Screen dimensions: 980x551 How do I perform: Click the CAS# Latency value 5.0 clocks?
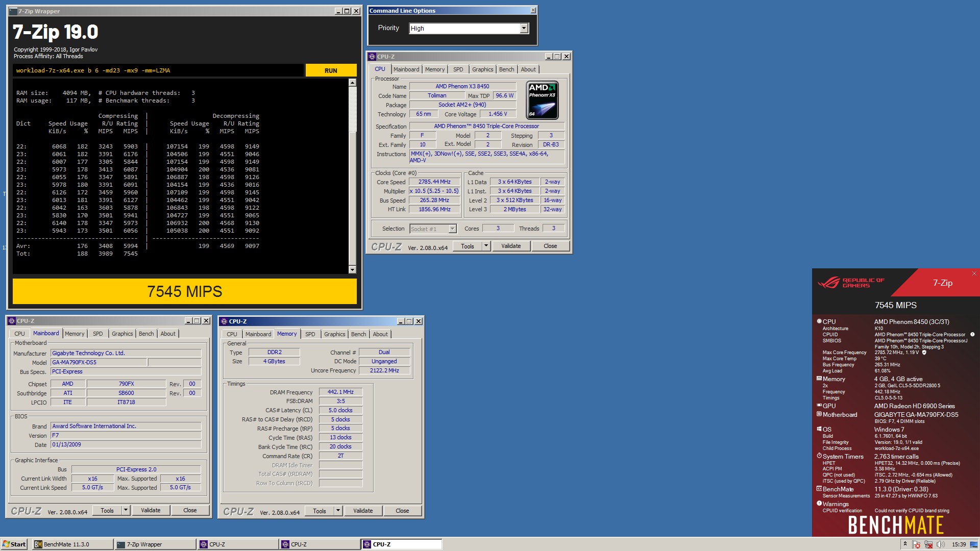click(x=340, y=410)
